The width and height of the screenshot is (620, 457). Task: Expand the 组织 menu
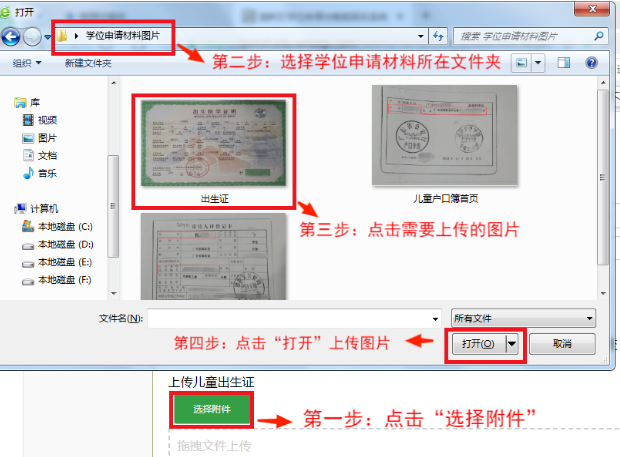tap(27, 63)
